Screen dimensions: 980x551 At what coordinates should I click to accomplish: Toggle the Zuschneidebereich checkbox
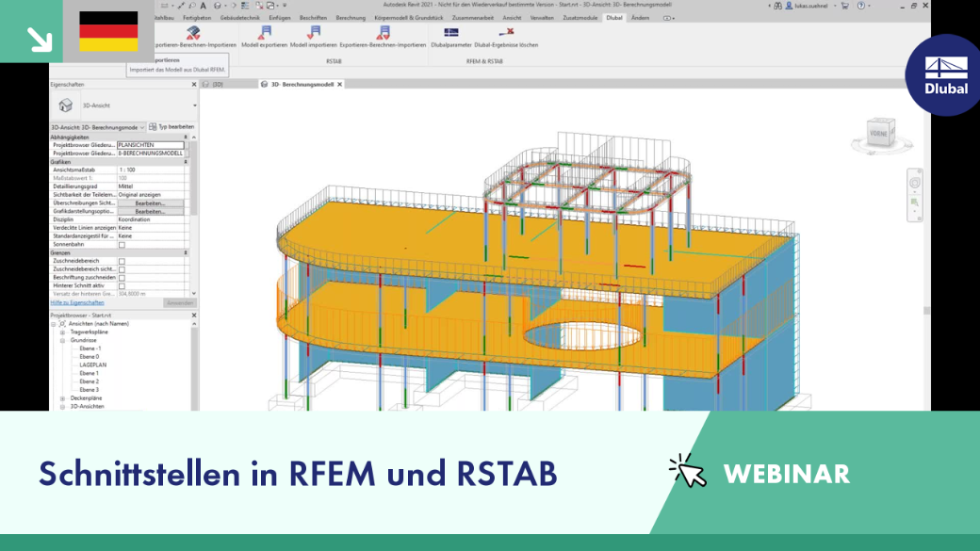click(122, 261)
